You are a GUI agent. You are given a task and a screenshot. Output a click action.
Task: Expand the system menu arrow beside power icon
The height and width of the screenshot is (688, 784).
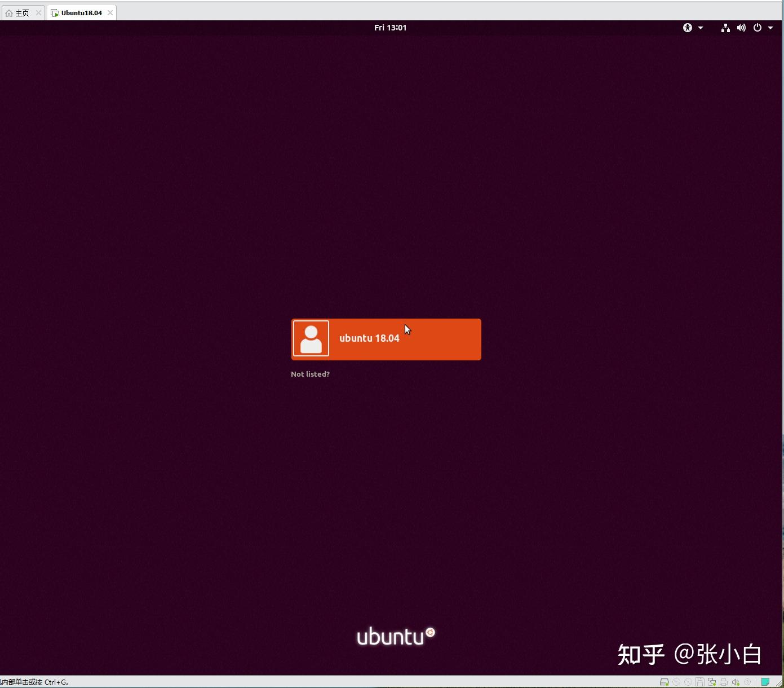point(770,28)
